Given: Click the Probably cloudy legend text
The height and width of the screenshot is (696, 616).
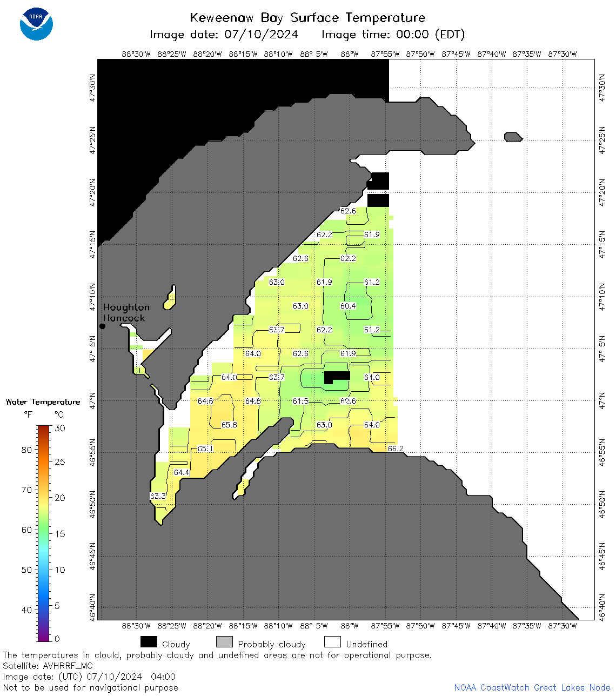Looking at the screenshot, I should click(272, 644).
